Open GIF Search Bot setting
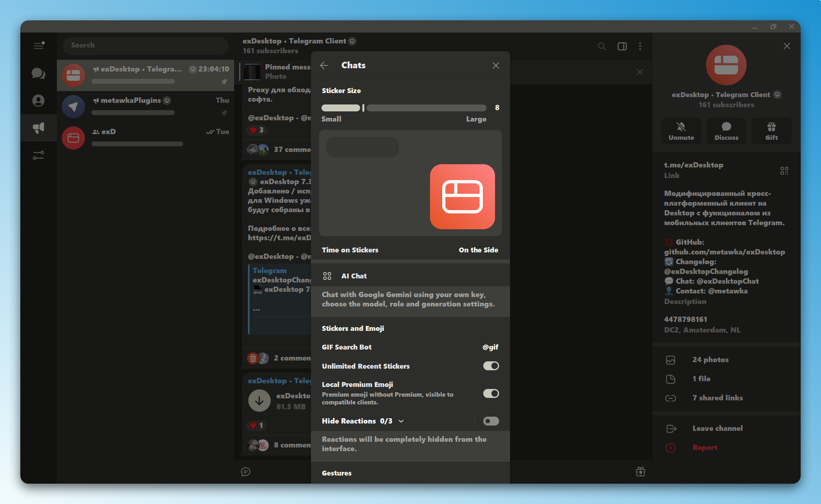821x504 pixels. coord(410,347)
